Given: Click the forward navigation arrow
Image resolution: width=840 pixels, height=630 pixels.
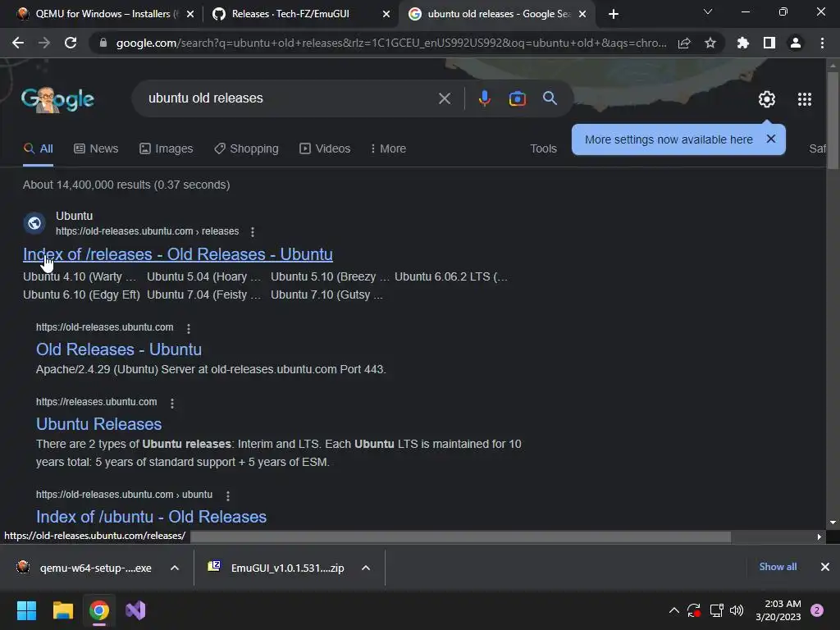Looking at the screenshot, I should click(44, 43).
